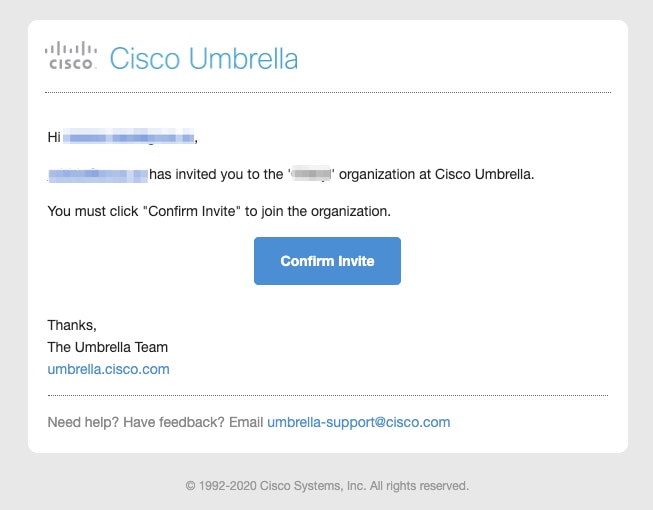Open the umbrella.cisco.com link
Viewport: 653px width, 510px height.
108,369
